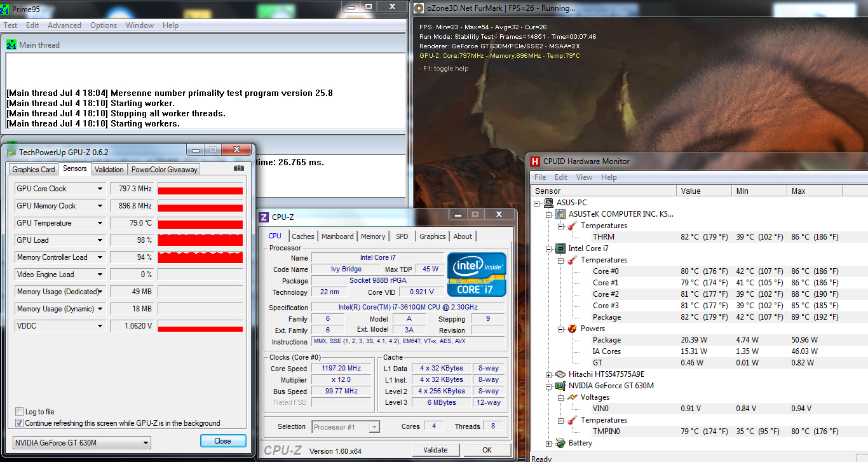868x462 pixels.
Task: Open the Video Engine Load sensor dropdown
Action: pos(100,275)
